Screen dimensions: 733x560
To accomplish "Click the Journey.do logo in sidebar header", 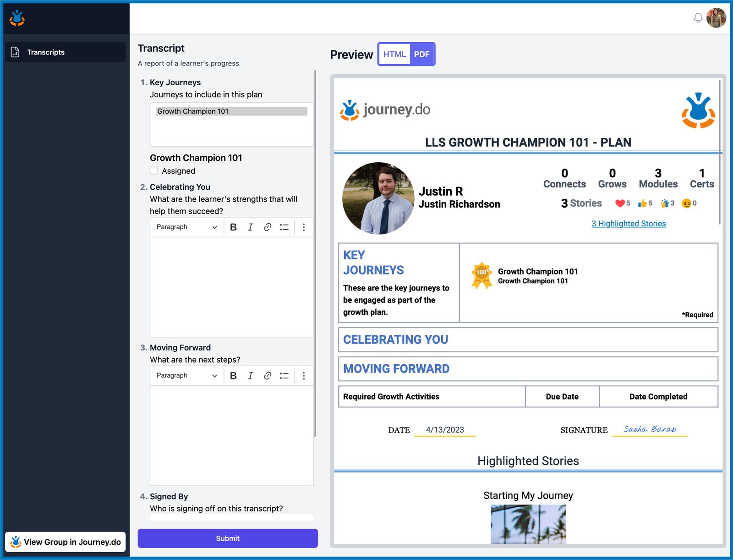I will pos(17,18).
